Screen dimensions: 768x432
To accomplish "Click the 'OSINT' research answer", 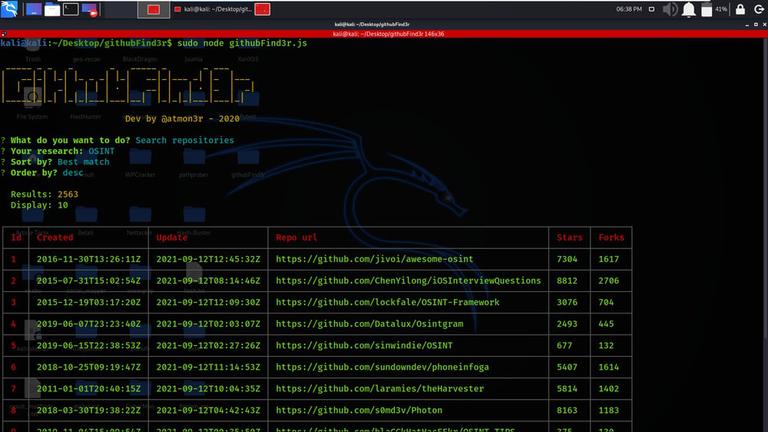I will [x=101, y=151].
